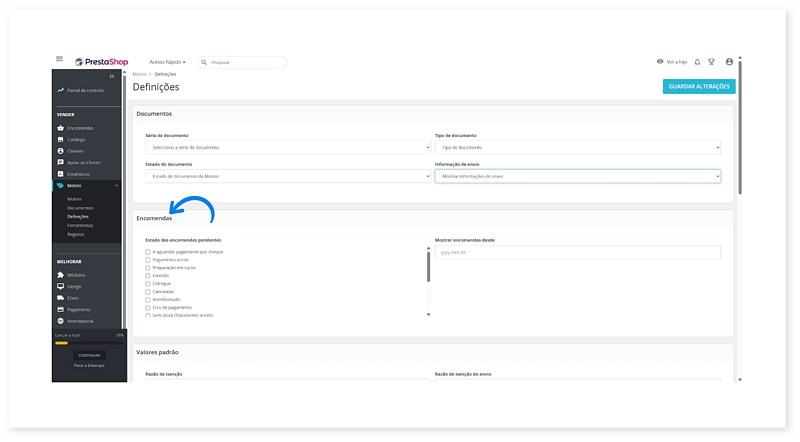The height and width of the screenshot is (442, 800).
Task: Enable the 'Enviado' order state checkbox
Action: [x=148, y=276]
